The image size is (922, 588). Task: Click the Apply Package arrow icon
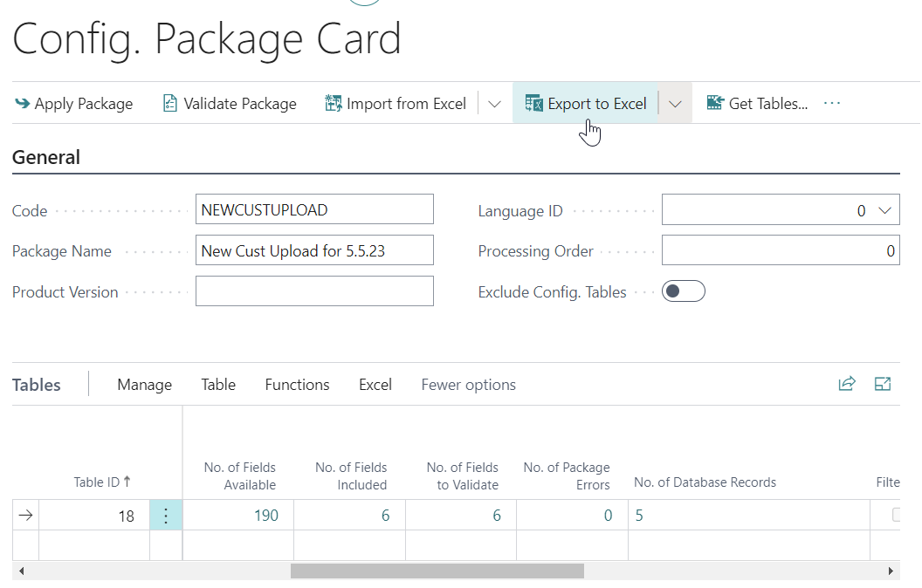[22, 104]
